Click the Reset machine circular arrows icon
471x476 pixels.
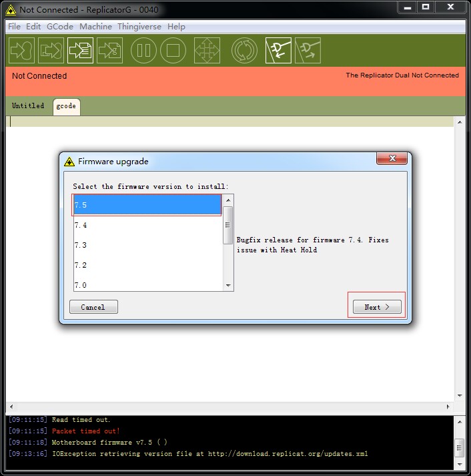click(244, 50)
